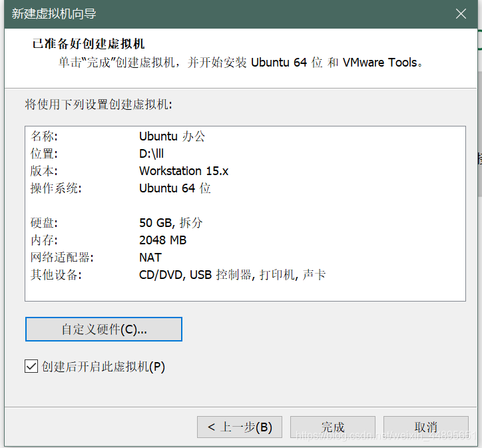Select the network adapter value NAT
This screenshot has width=482, height=448.
150,257
